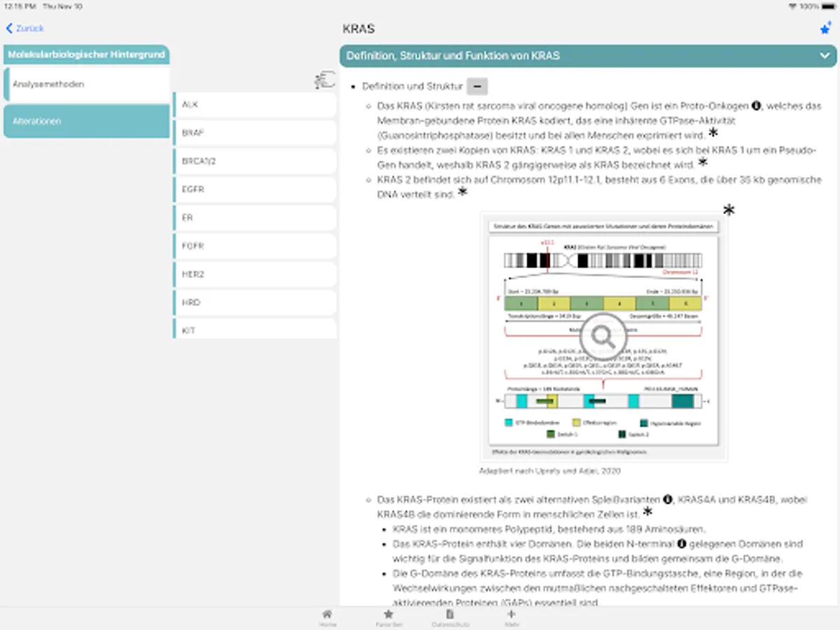Image resolution: width=840 pixels, height=630 pixels.
Task: Select Alterationen in the sidebar
Action: (x=86, y=121)
